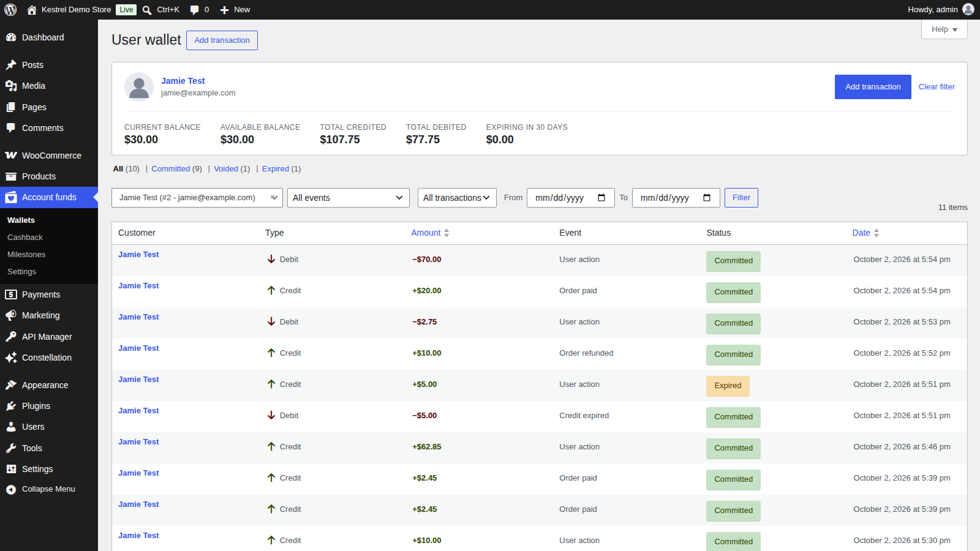The height and width of the screenshot is (551, 980).
Task: Click the Media library icon
Action: point(11,86)
